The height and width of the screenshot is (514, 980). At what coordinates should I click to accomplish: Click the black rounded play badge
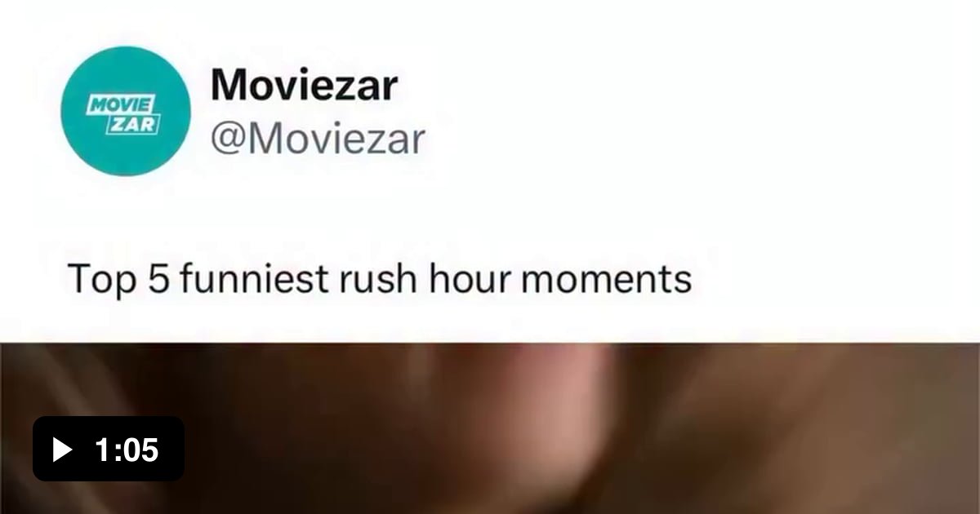109,449
